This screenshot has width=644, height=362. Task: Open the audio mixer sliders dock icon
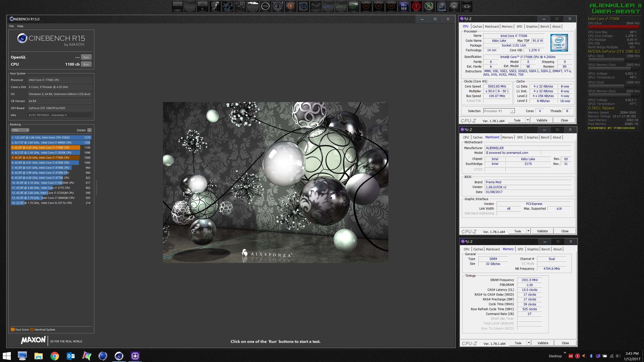pos(240,6)
